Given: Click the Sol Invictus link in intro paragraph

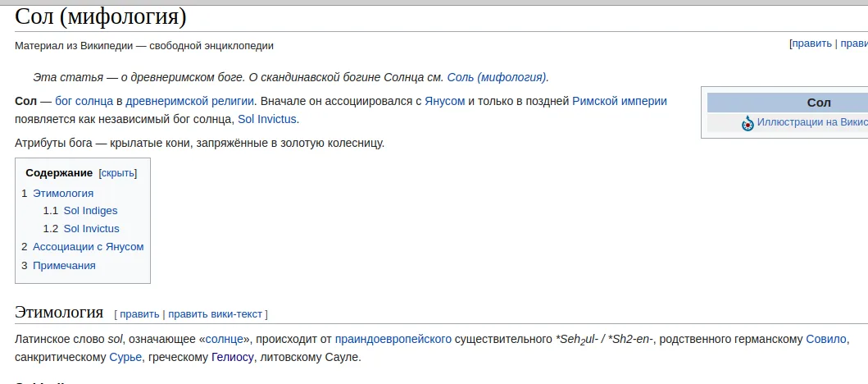Looking at the screenshot, I should pos(267,119).
